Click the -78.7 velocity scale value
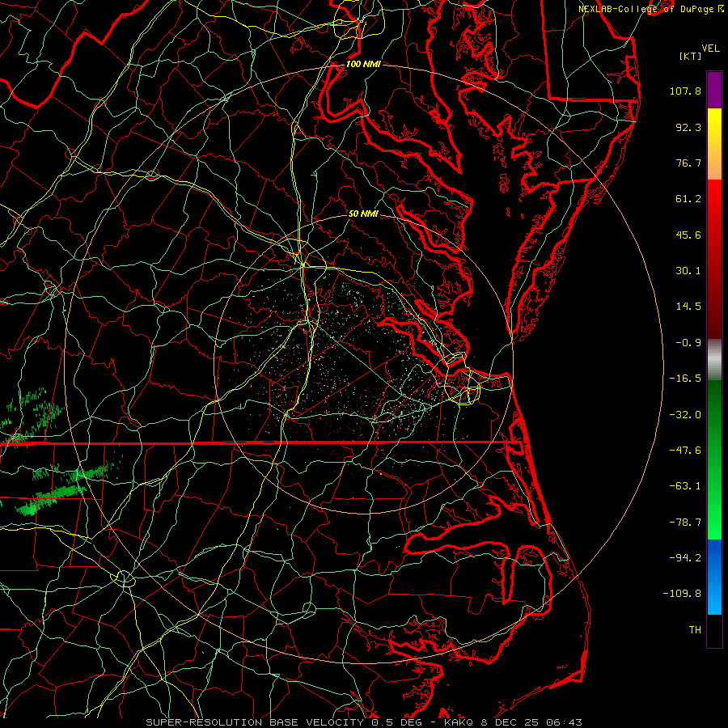 pos(685,523)
